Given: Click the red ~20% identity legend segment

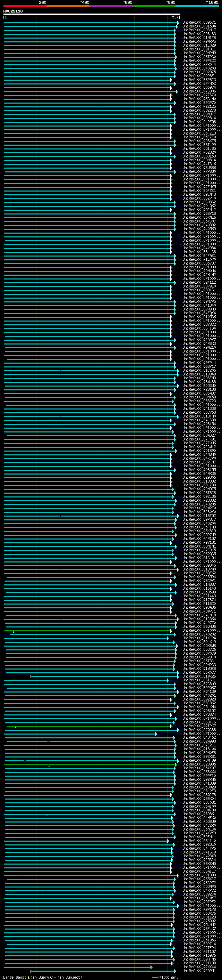Looking at the screenshot, I should pos(25,6).
